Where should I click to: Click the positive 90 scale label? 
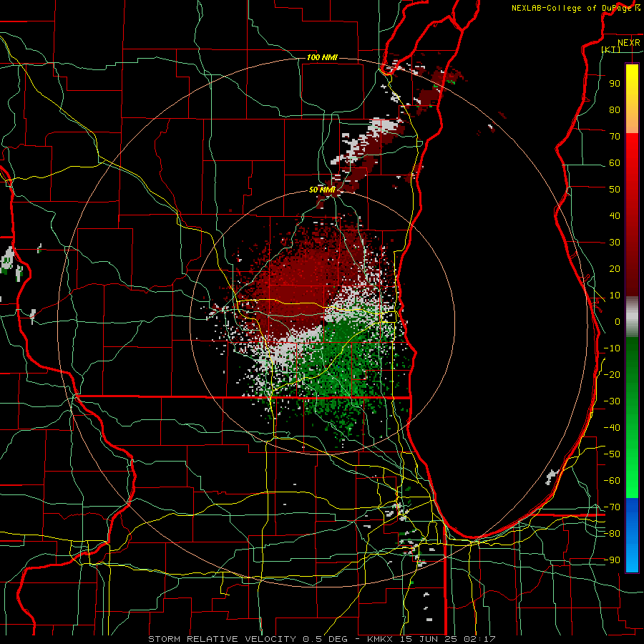(615, 84)
